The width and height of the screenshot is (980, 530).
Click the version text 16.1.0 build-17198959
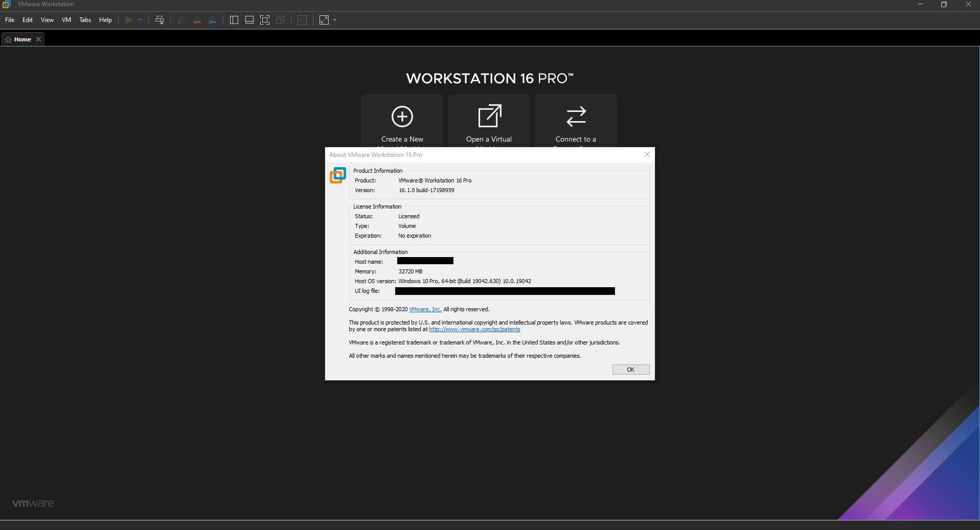426,190
